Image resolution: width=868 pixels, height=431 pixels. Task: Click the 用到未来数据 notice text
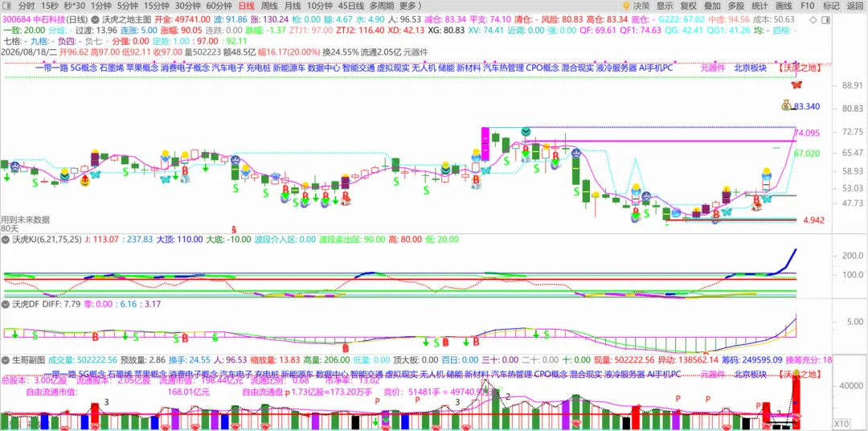pyautogui.click(x=24, y=220)
